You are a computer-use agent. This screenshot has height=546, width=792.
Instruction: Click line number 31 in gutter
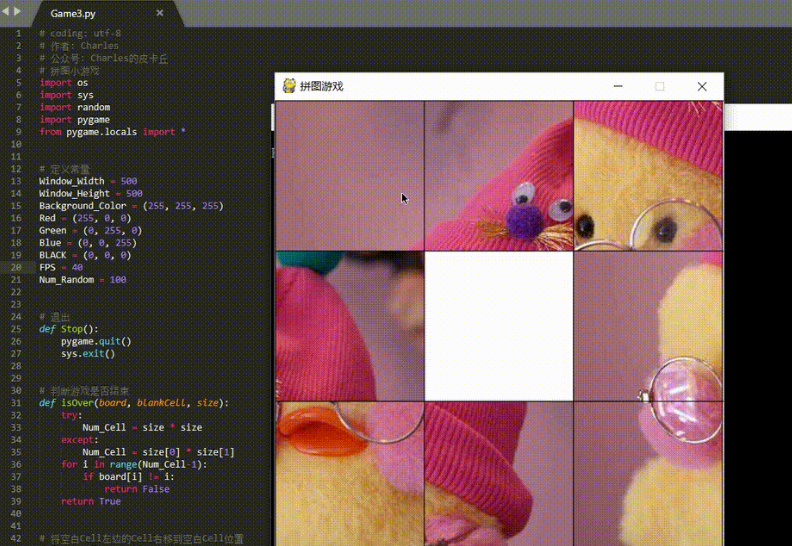click(16, 403)
